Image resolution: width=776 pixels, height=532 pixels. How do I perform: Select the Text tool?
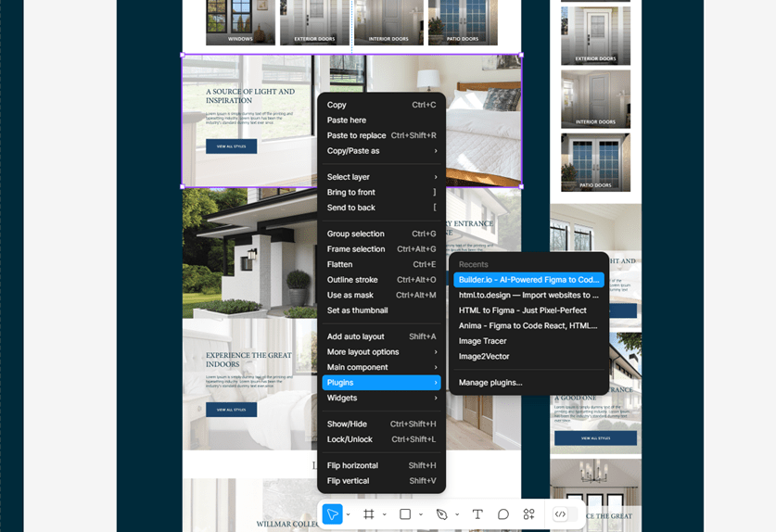click(x=477, y=514)
